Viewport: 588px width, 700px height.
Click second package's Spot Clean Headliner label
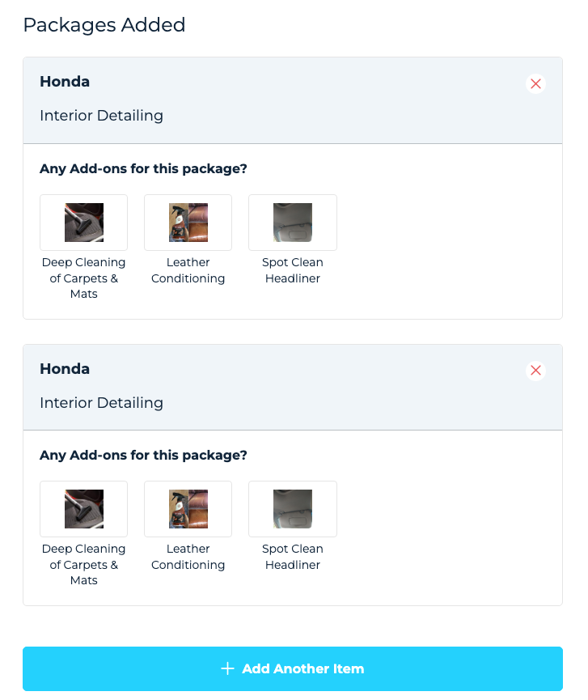pyautogui.click(x=293, y=557)
